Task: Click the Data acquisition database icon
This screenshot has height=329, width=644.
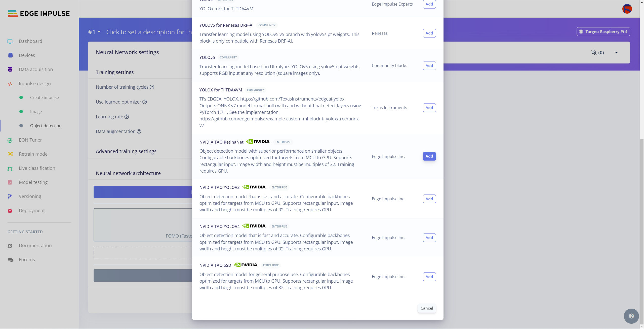Action: pos(10,69)
